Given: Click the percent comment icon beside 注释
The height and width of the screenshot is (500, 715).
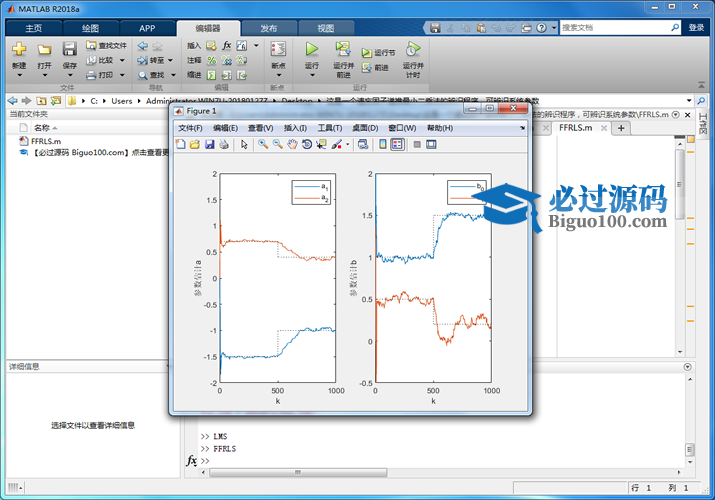Looking at the screenshot, I should pyautogui.click(x=212, y=60).
